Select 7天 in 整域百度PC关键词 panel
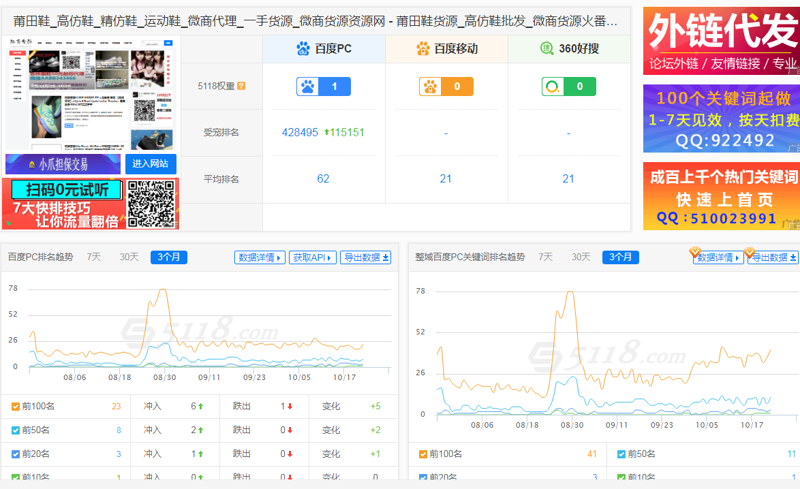 545,257
